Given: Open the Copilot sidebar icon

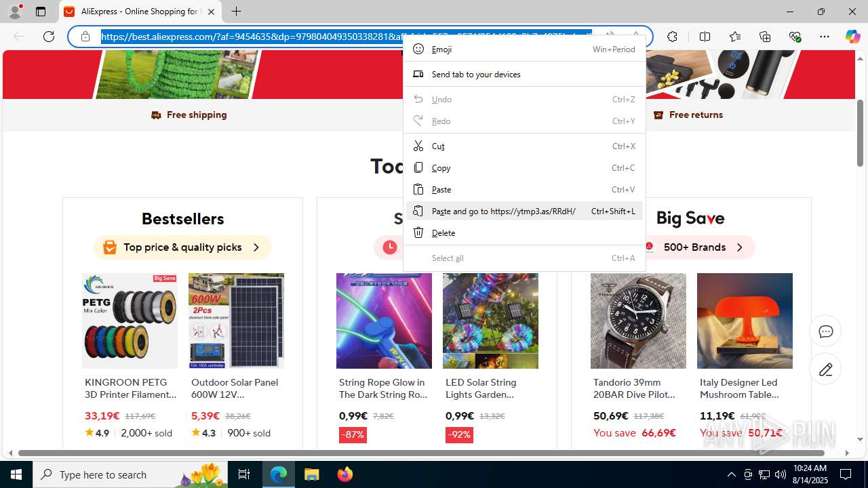Looking at the screenshot, I should pos(852,37).
